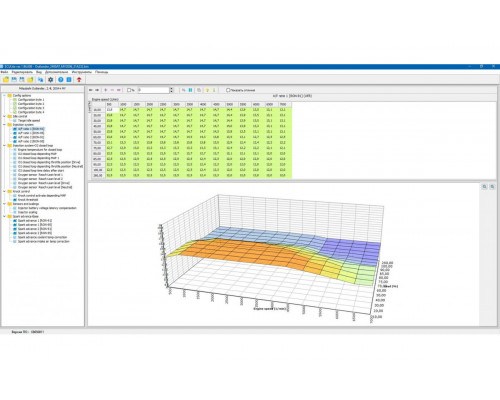The height and width of the screenshot is (400, 500).
Task: Enable the show differences checkbox
Action: (228, 90)
